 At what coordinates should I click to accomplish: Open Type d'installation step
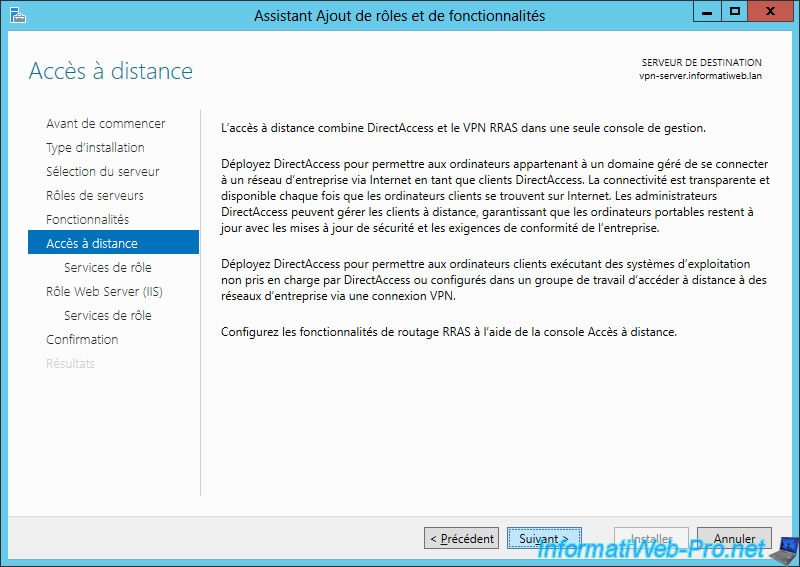coord(95,147)
